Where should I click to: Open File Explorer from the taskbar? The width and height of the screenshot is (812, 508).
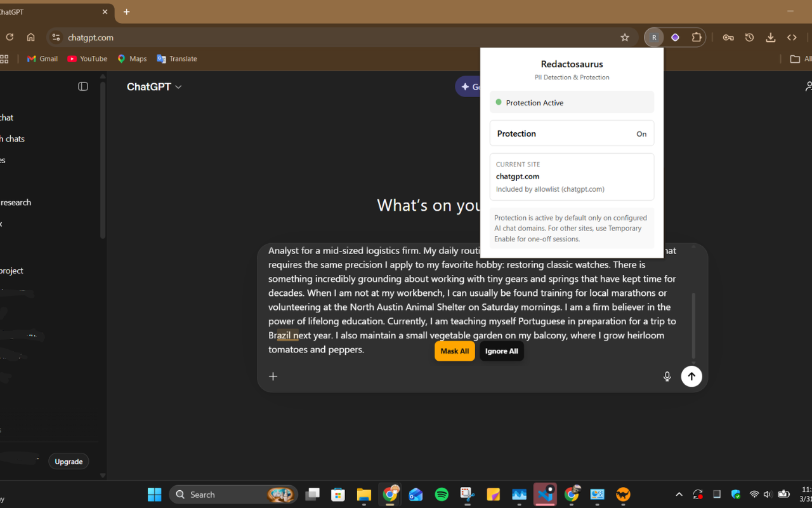[363, 495]
